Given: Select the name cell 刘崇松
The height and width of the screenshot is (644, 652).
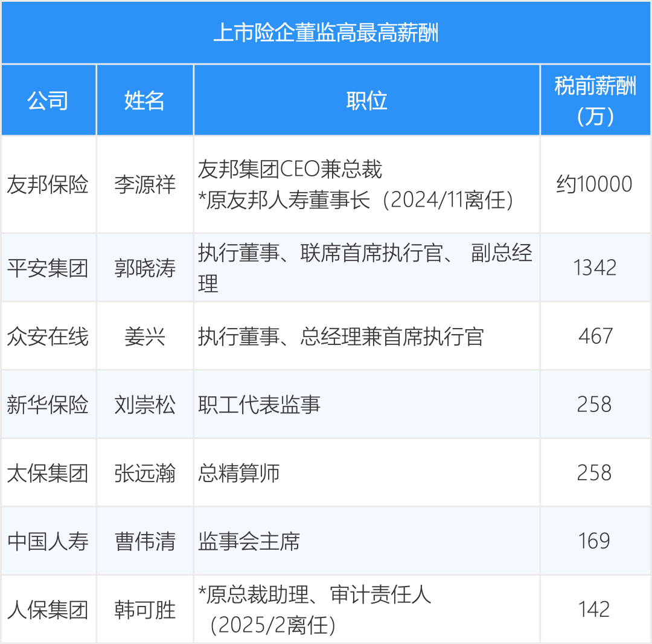Looking at the screenshot, I should tap(145, 404).
